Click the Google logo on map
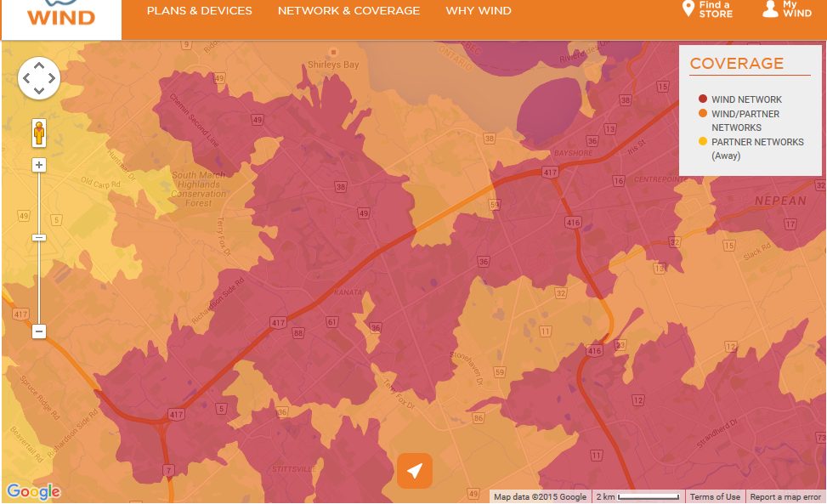This screenshot has width=827, height=504. point(33,491)
